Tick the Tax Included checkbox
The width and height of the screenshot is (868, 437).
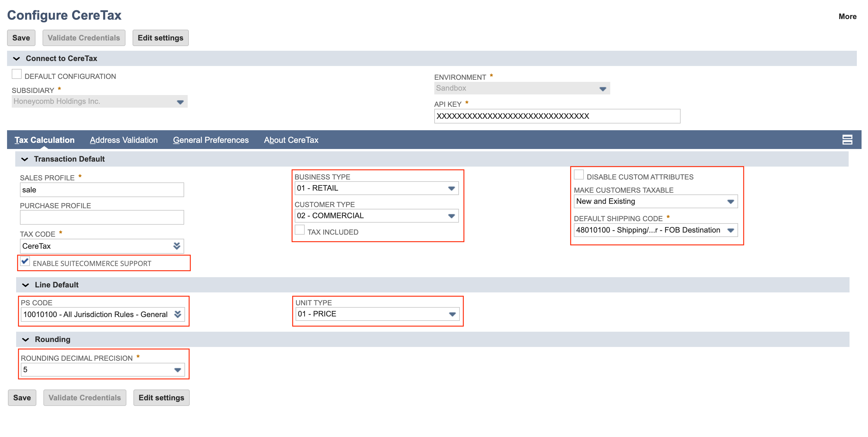point(300,230)
